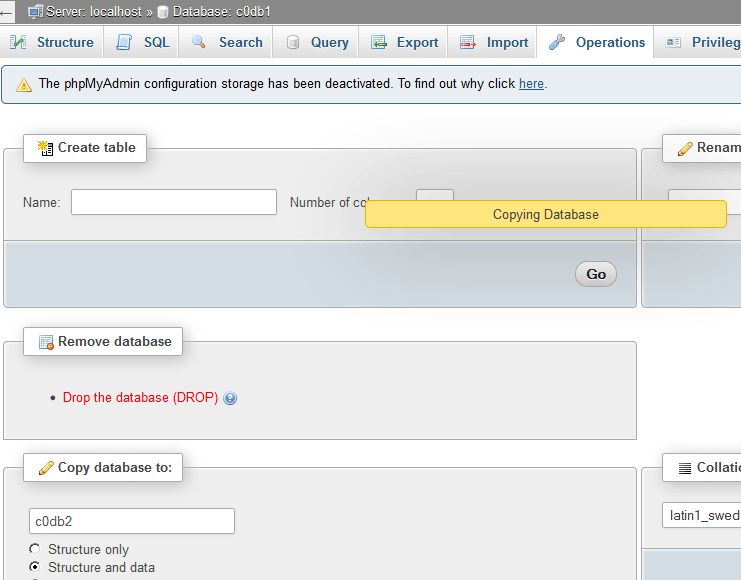Screen dimensions: 741x580
Task: Click the copy database name field
Action: coord(132,521)
